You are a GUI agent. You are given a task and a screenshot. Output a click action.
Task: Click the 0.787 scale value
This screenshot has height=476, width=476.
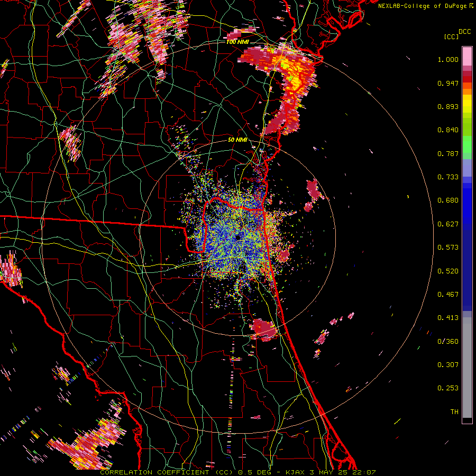tap(448, 153)
